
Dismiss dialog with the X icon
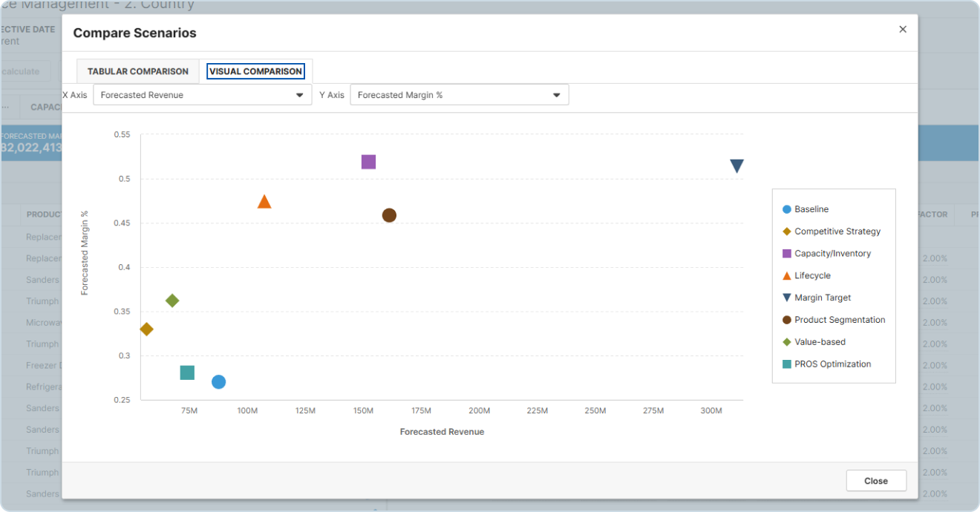click(903, 30)
